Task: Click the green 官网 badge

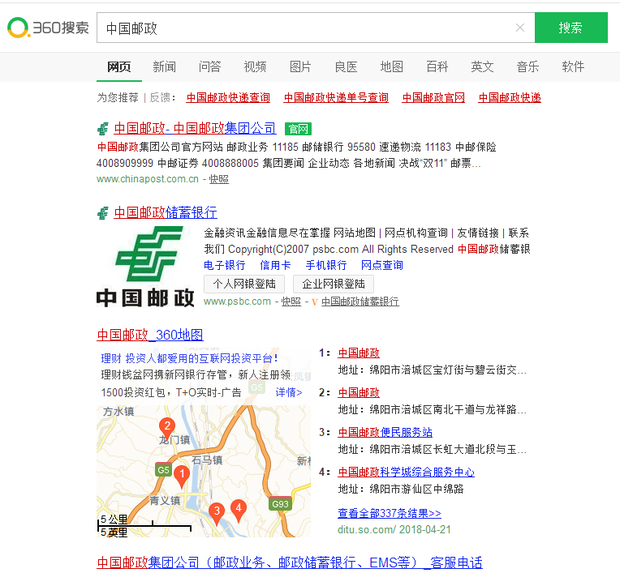Action: coord(298,129)
